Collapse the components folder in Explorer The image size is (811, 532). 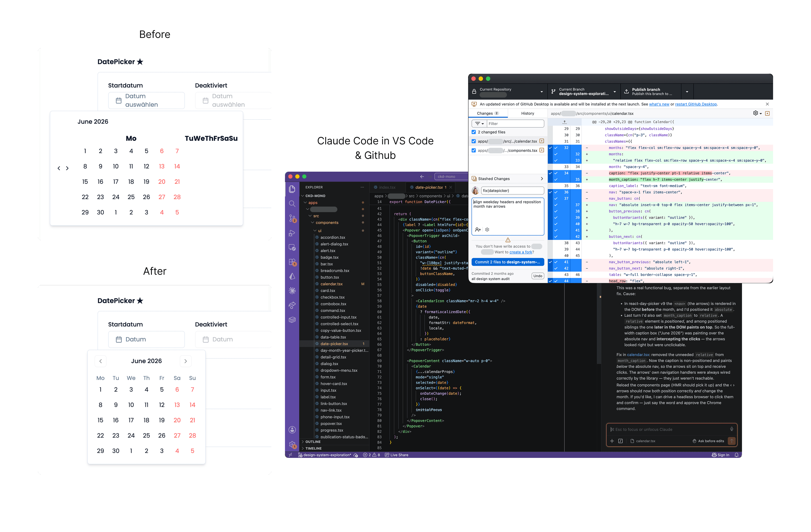[x=312, y=223]
